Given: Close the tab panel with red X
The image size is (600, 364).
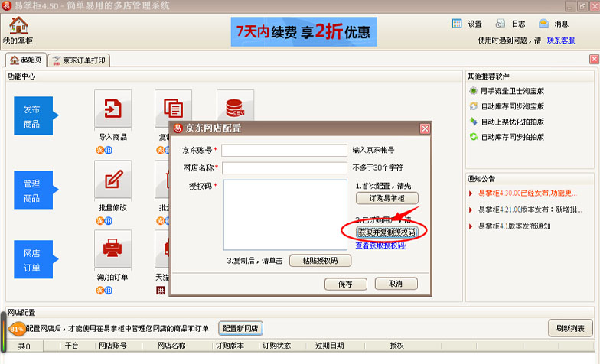Looking at the screenshot, I should click(594, 60).
